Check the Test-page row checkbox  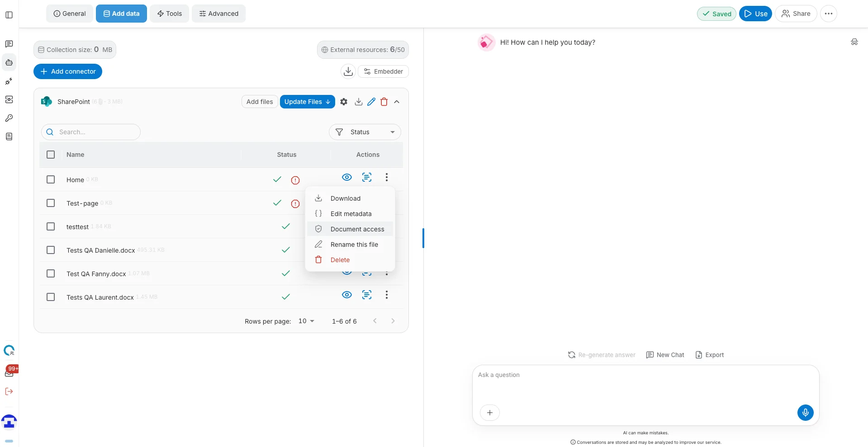(x=51, y=203)
